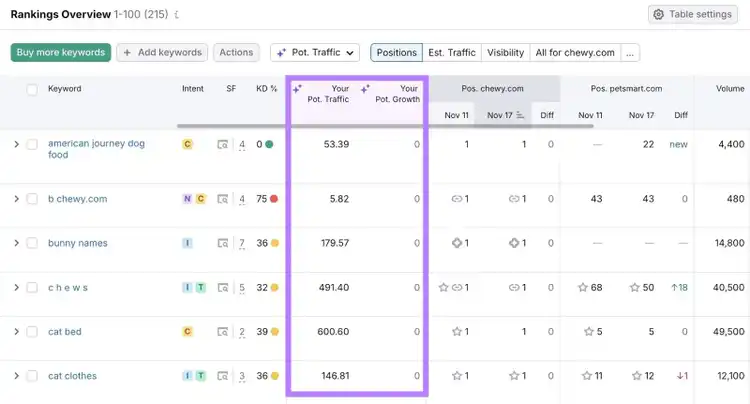The image size is (750, 404).
Task: Click SERP features icon for bunny names
Action: click(x=222, y=243)
